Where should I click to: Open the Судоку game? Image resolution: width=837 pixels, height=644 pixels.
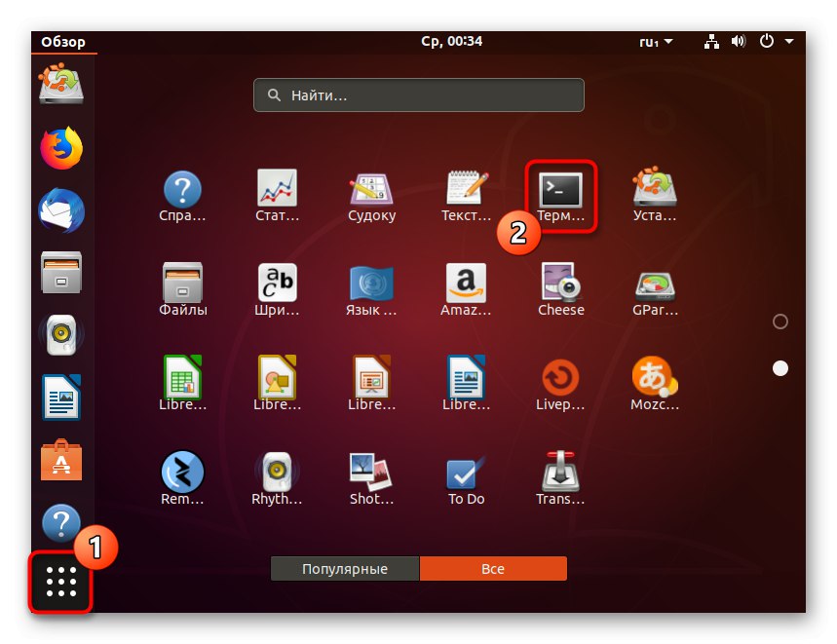pos(371,188)
